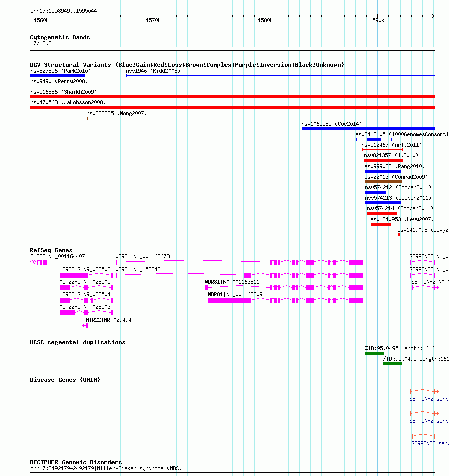
Task: Open nsv833335 (Wong2007) variant label
Action: click(117, 113)
